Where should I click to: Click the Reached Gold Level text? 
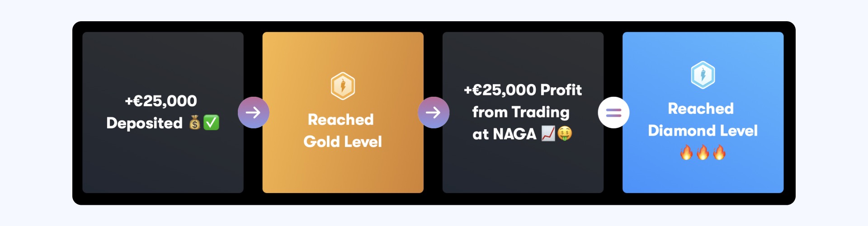(x=343, y=131)
